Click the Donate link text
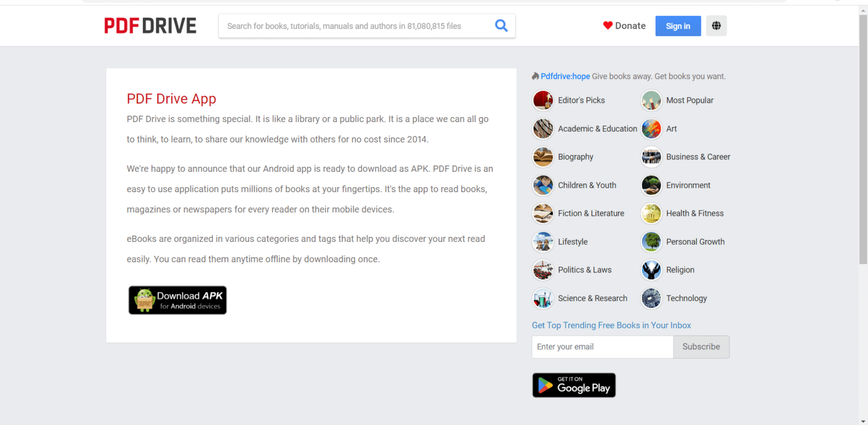 tap(630, 25)
